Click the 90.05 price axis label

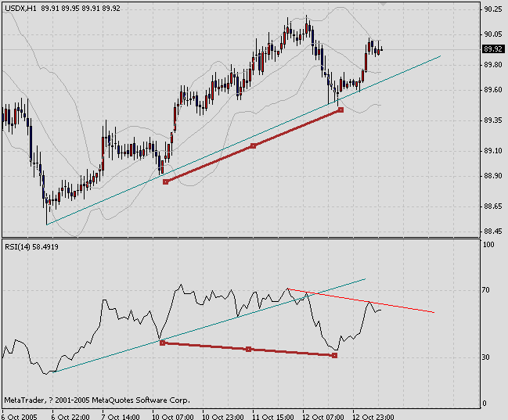click(x=493, y=34)
